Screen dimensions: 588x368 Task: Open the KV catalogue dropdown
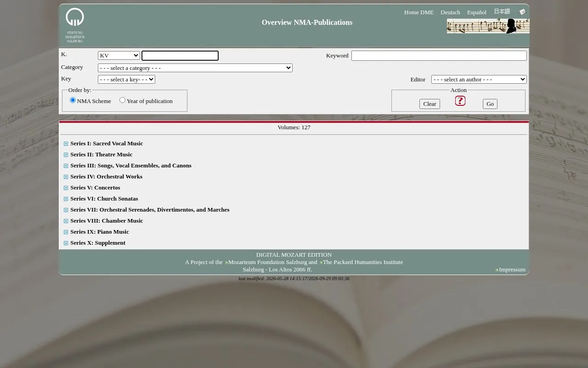coord(119,56)
